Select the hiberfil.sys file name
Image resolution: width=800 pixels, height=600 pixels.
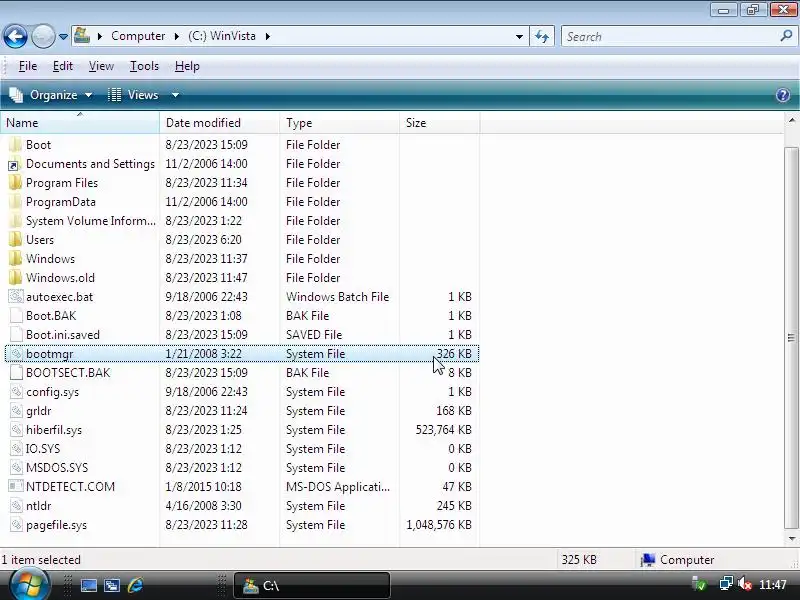point(54,430)
